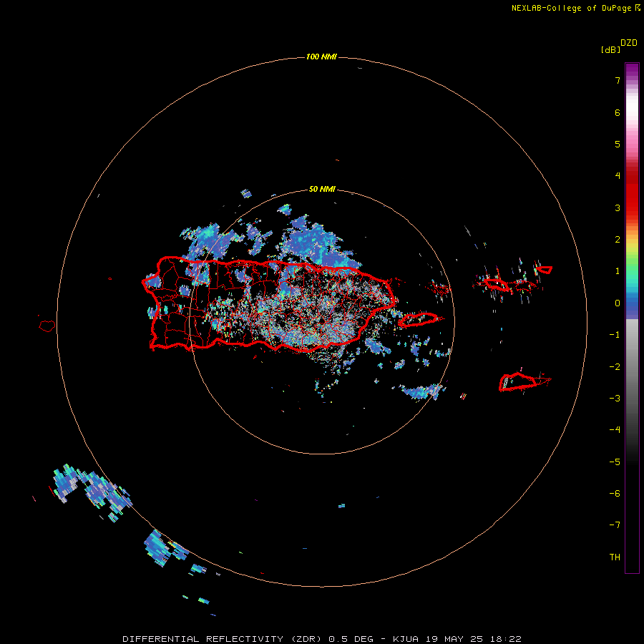Screen dimensions: 644x644
Task: Click the -6 value on the color scale
Action: [x=615, y=494]
